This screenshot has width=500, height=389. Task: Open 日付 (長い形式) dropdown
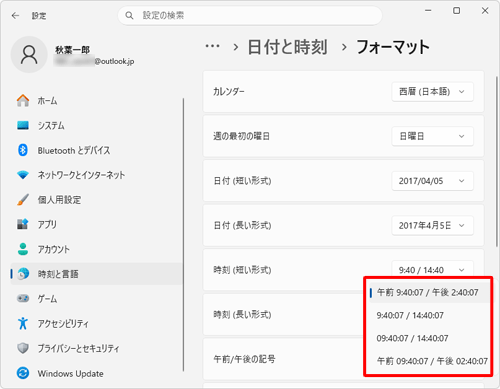point(432,225)
